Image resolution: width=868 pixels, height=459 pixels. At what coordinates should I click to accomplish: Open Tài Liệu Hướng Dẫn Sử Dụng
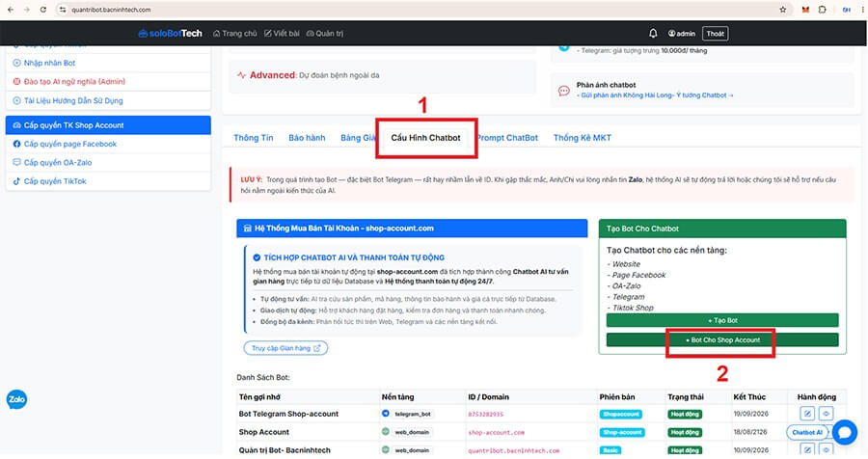[x=108, y=100]
